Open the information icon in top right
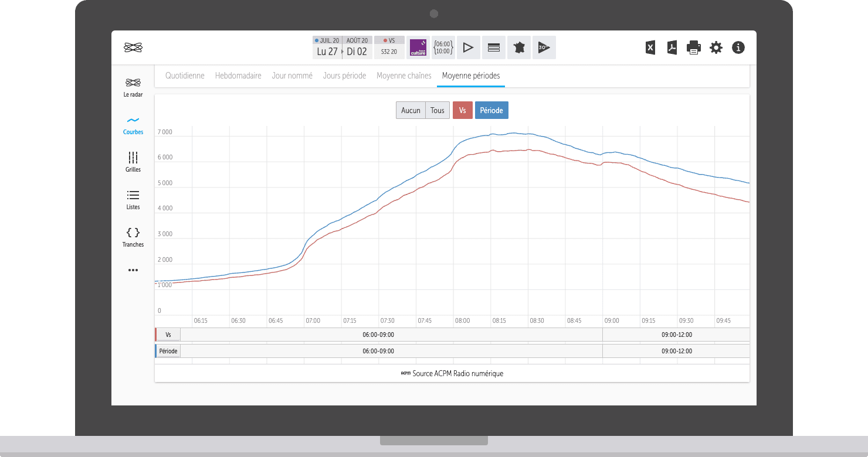The height and width of the screenshot is (457, 868). [738, 48]
